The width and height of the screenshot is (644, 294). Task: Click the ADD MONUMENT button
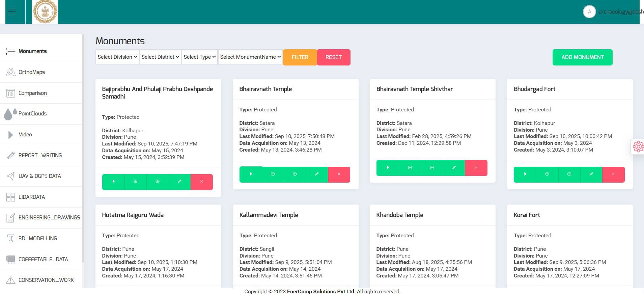[582, 57]
